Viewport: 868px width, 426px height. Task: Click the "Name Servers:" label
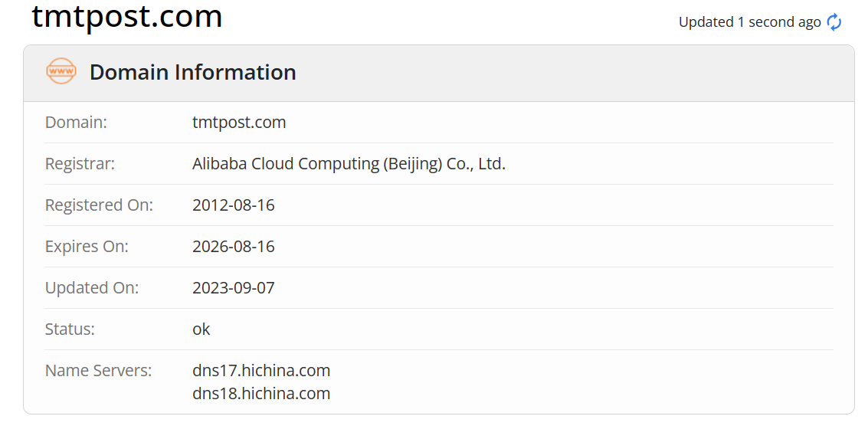pos(98,371)
